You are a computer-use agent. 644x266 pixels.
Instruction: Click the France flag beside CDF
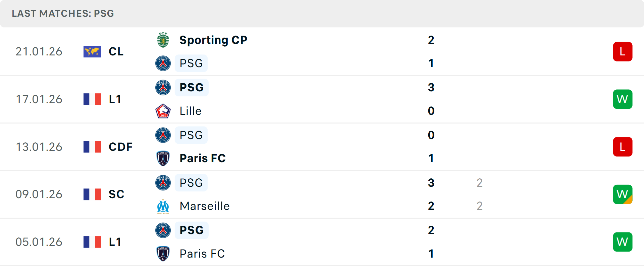click(92, 147)
